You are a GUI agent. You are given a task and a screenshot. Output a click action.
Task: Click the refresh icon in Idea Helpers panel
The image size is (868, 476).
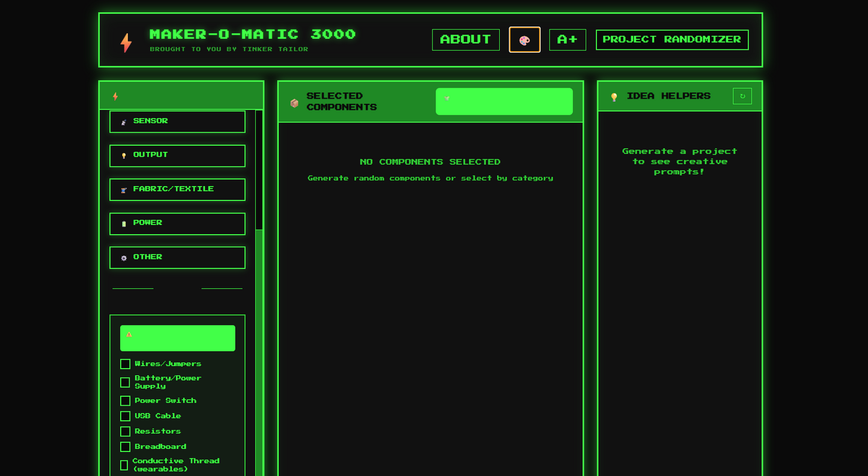tap(742, 96)
